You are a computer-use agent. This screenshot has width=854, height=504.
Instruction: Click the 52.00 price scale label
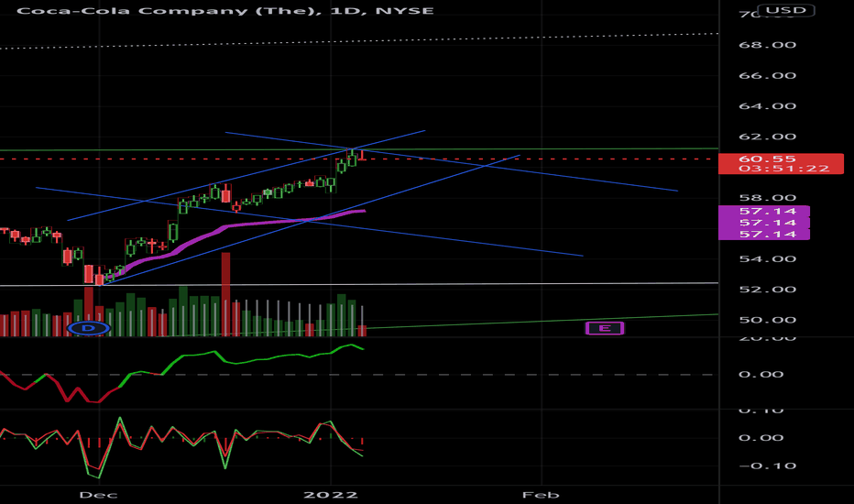(x=767, y=289)
